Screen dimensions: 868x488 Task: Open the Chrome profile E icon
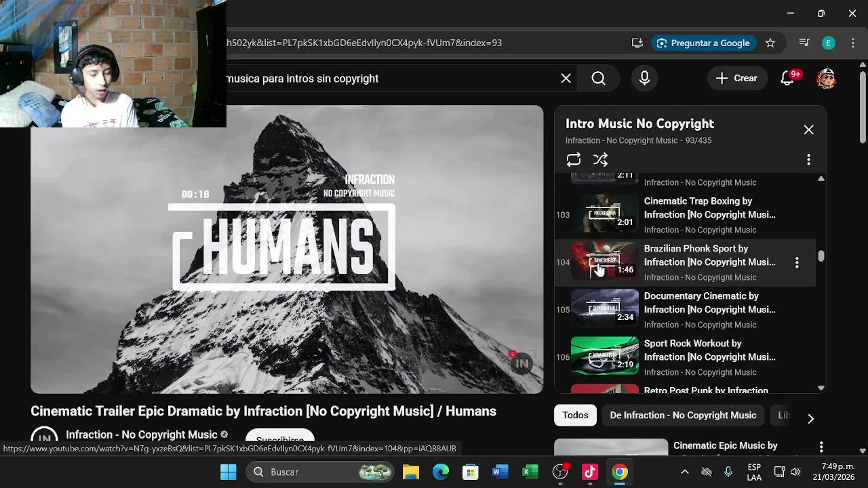(828, 43)
